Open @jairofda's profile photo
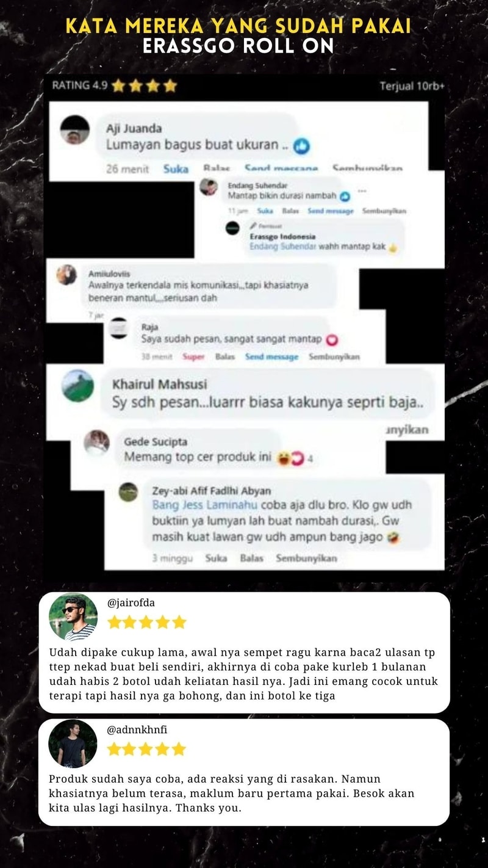The height and width of the screenshot is (868, 488). [73, 617]
